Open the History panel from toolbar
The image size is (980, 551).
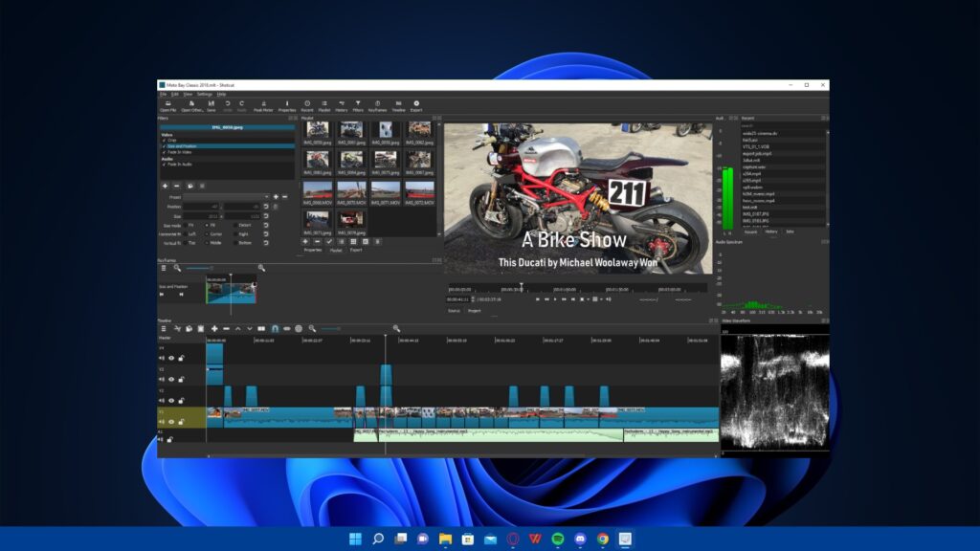[342, 106]
